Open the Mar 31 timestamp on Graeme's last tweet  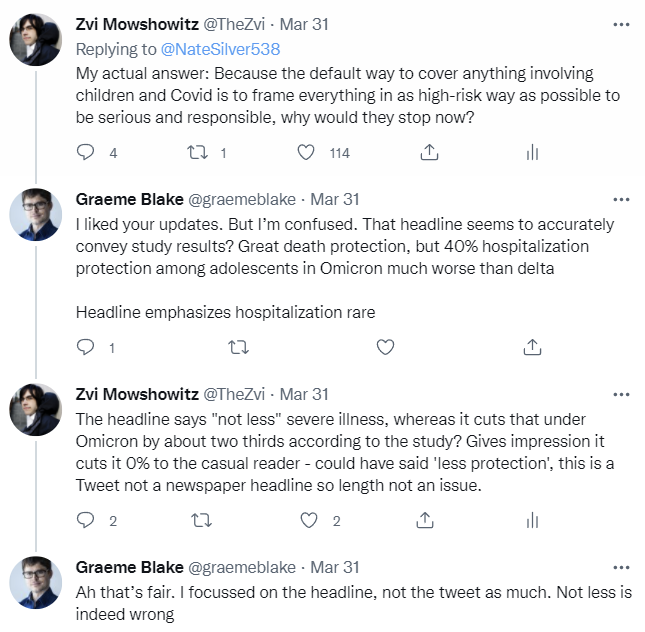pos(335,566)
